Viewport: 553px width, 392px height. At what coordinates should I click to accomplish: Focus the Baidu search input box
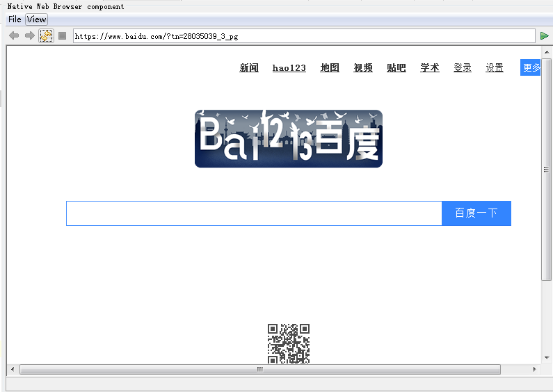(254, 213)
